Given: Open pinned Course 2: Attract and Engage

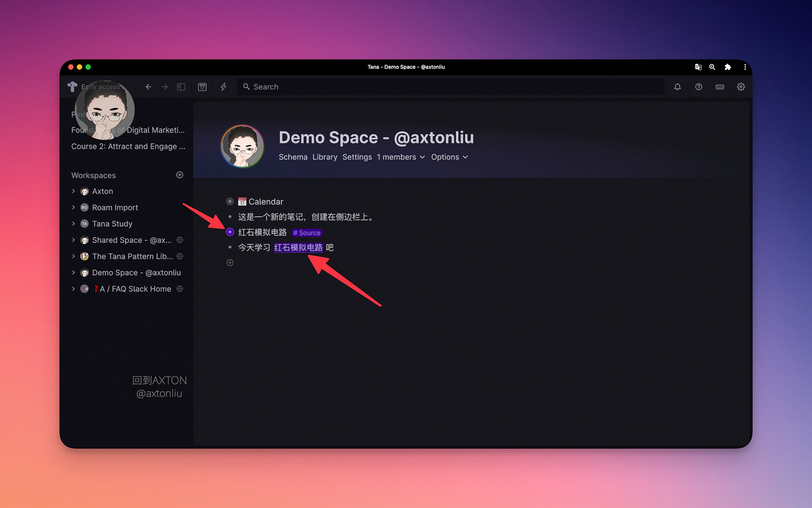Looking at the screenshot, I should pyautogui.click(x=128, y=146).
